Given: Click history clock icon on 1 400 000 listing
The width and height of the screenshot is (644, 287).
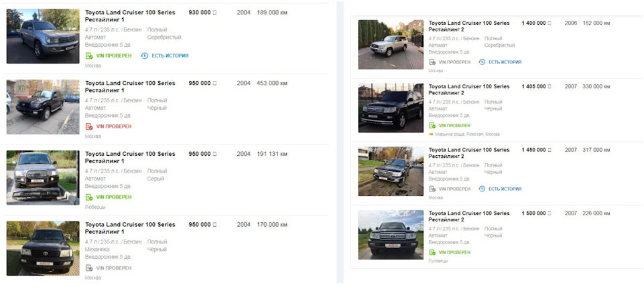Looking at the screenshot, I should pos(482,62).
